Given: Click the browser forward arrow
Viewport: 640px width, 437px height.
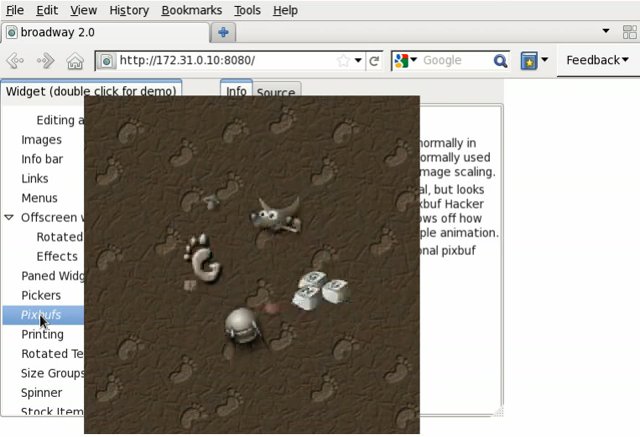Looking at the screenshot, I should pos(45,61).
